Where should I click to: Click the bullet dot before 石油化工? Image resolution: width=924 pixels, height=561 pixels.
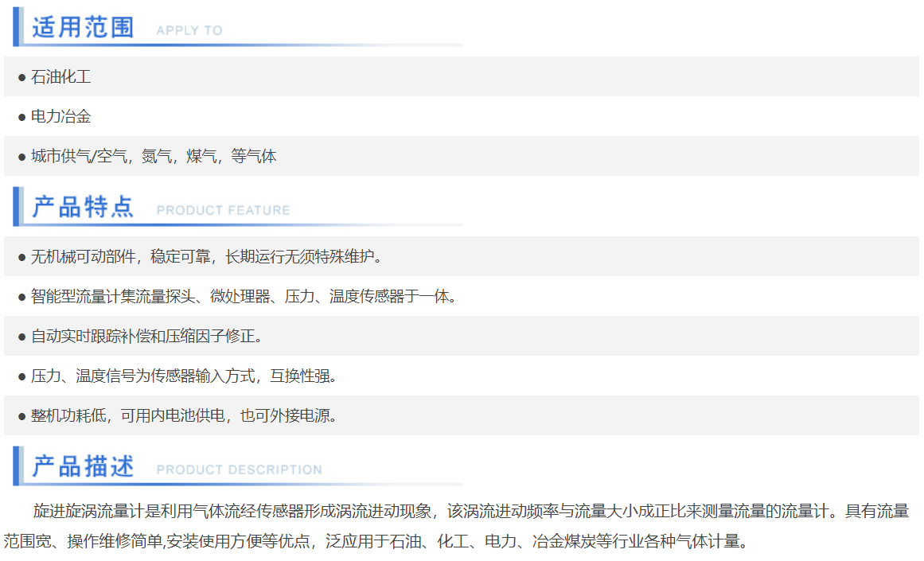(22, 78)
